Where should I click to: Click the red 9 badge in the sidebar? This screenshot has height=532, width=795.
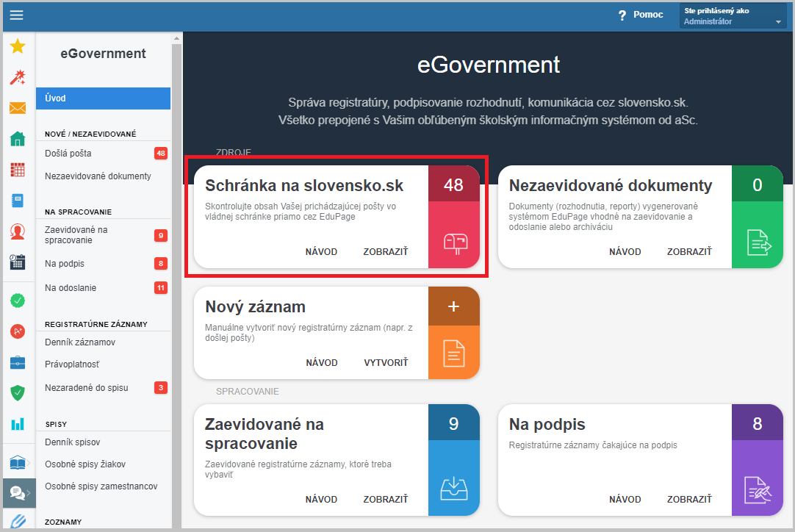pos(161,235)
